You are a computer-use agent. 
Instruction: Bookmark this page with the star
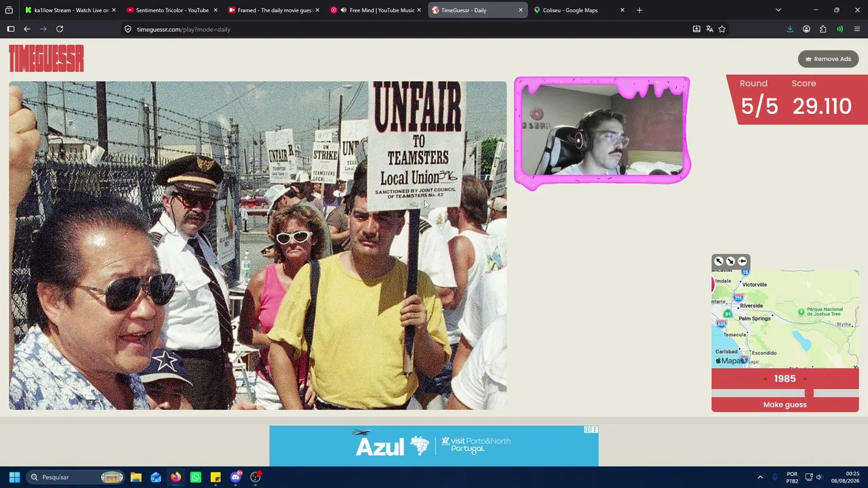pyautogui.click(x=722, y=29)
